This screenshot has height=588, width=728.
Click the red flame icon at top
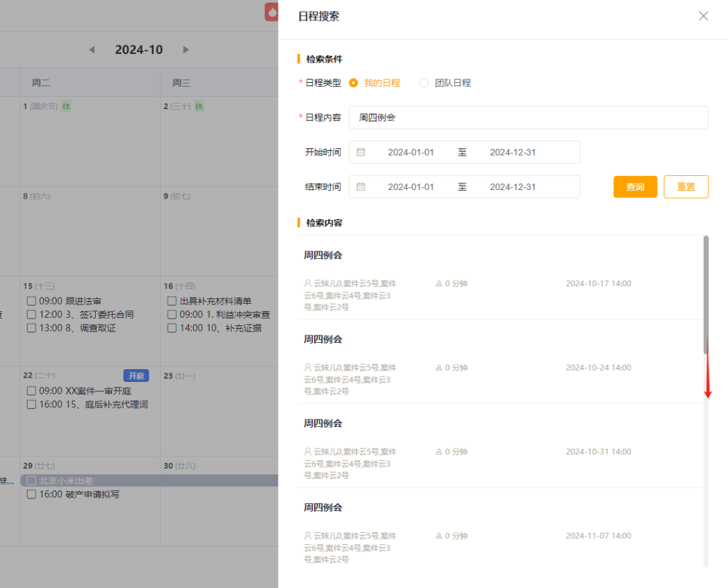(272, 12)
